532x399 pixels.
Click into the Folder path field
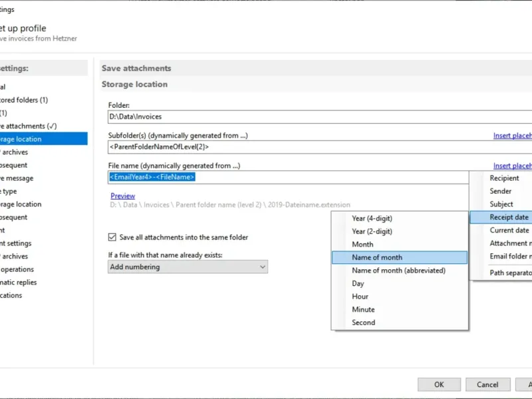319,116
